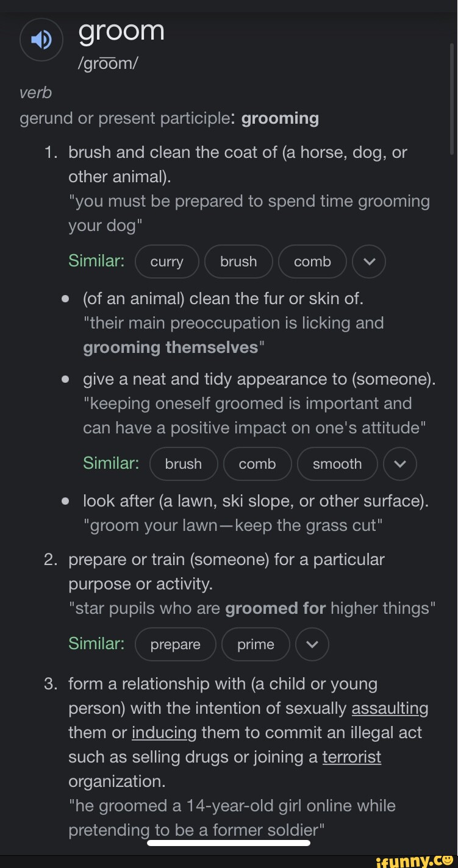Expand more synonyms after prime chip
The image size is (458, 868).
tap(312, 644)
